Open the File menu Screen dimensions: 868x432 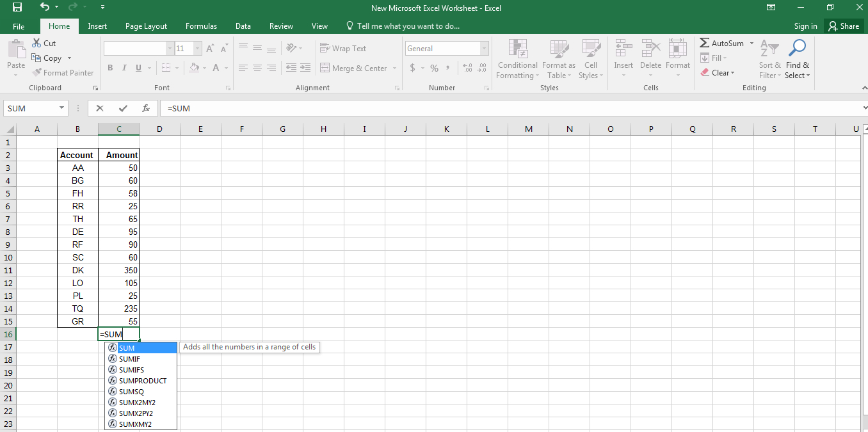[19, 26]
